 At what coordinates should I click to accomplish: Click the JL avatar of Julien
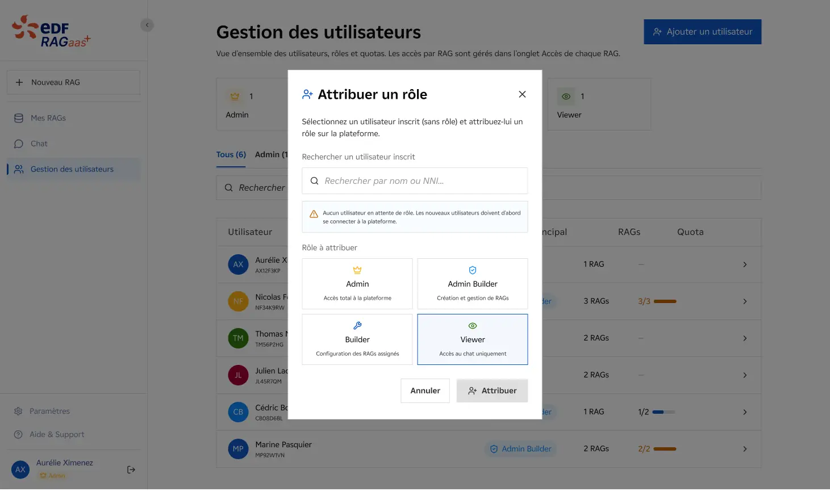coord(238,375)
